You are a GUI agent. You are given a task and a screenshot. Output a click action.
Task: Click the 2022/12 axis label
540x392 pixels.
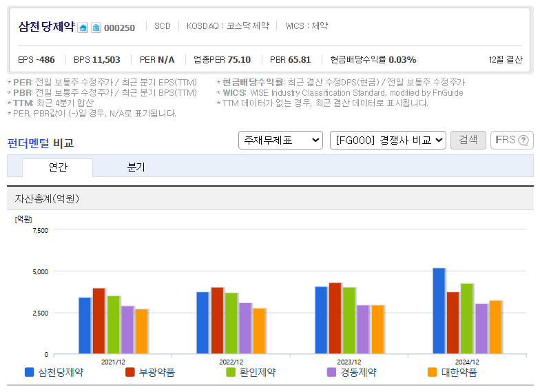[231, 362]
